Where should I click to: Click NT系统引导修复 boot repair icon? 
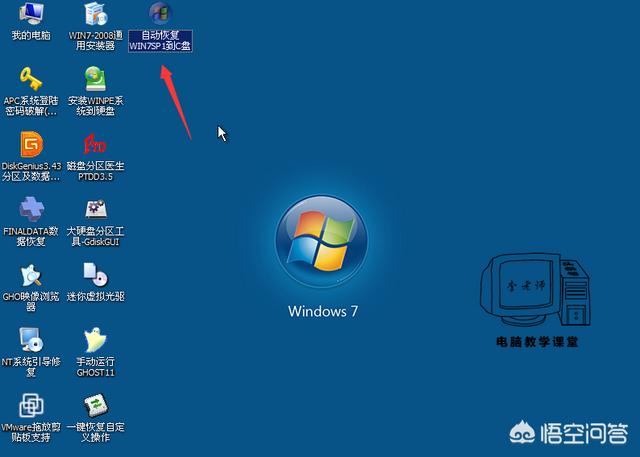click(30, 340)
